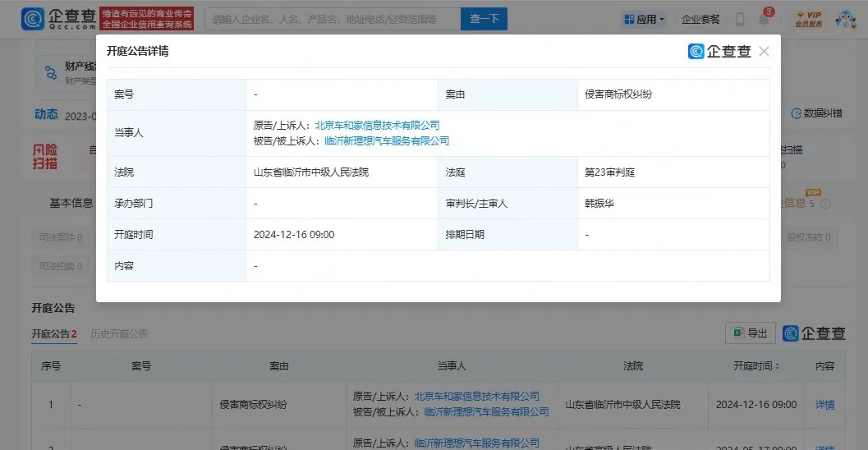Click the mobile phone icon in header

point(740,20)
